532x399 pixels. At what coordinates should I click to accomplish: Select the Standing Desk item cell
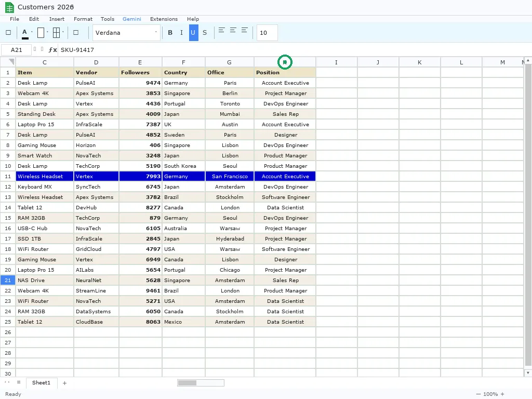click(x=45, y=114)
